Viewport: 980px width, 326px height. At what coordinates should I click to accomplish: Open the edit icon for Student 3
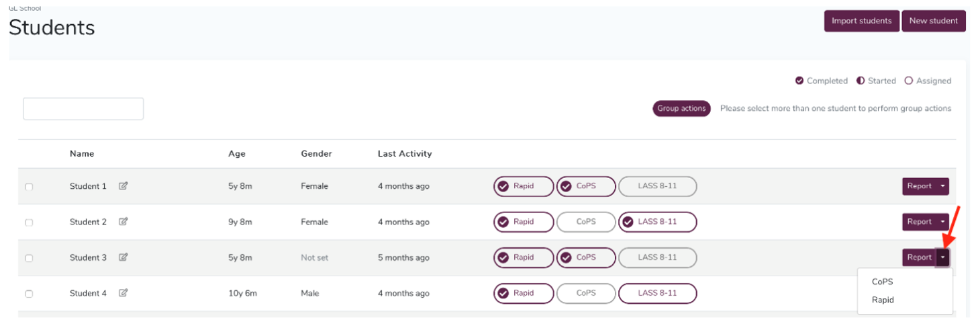pyautogui.click(x=124, y=257)
